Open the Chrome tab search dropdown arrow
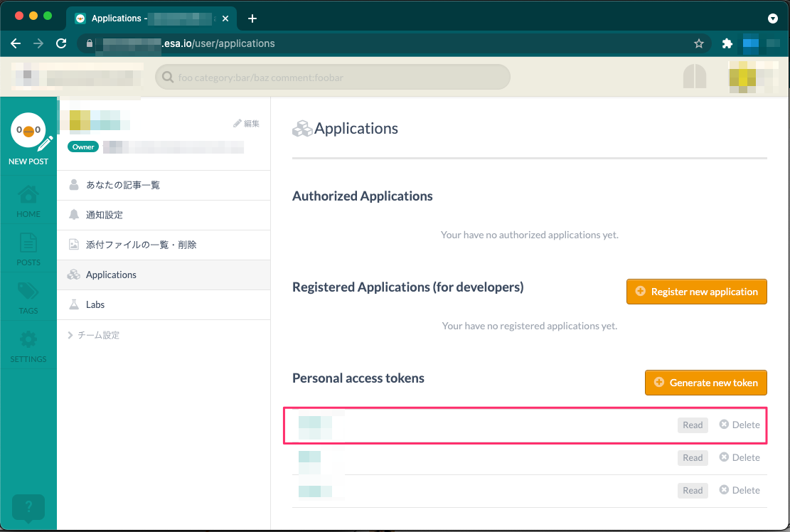This screenshot has width=790, height=532. click(773, 18)
